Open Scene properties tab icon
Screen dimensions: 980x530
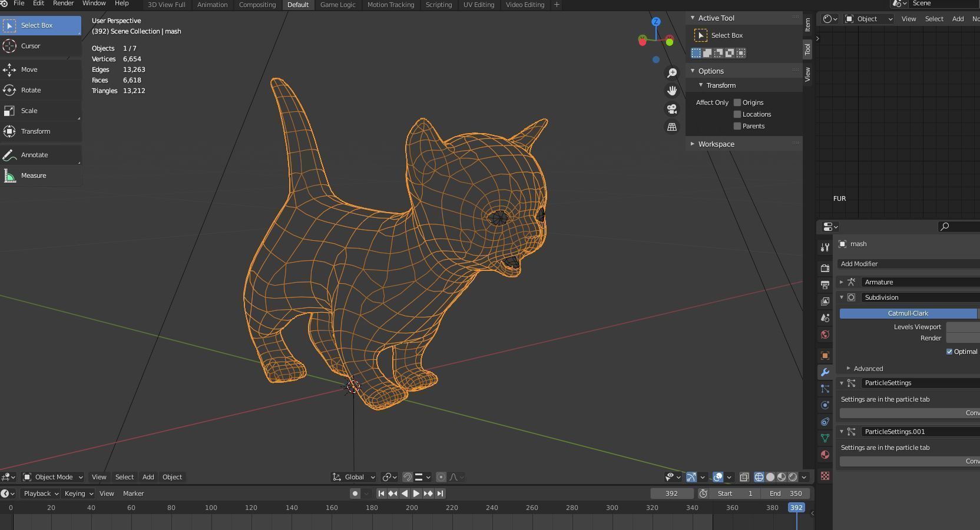click(825, 317)
